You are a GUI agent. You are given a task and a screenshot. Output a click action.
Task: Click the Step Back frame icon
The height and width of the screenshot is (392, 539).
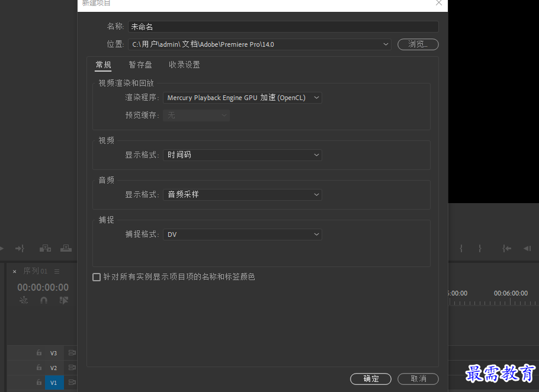527,248
